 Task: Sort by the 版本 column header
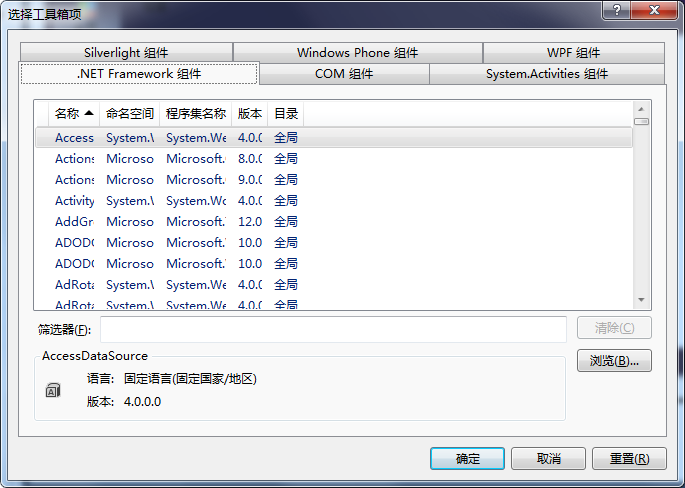pos(250,114)
